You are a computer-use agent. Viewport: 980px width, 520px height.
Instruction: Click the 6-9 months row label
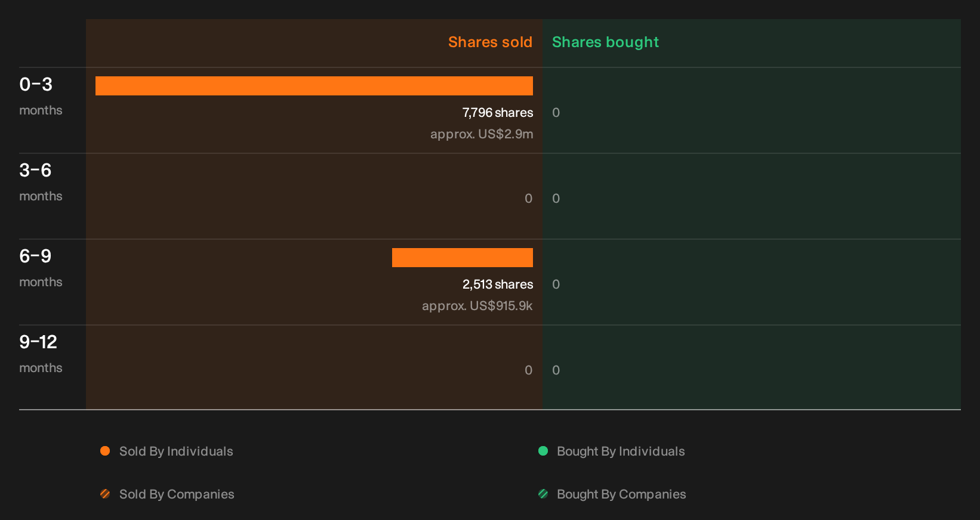tap(41, 268)
